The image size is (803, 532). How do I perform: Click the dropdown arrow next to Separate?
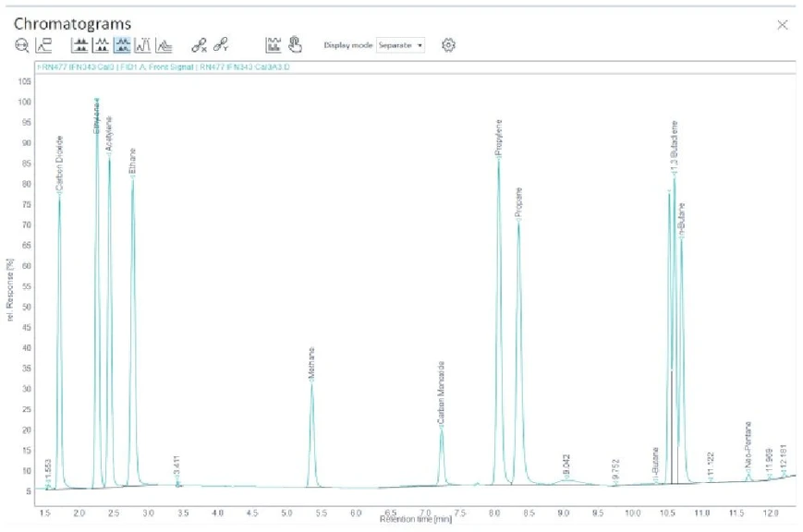click(420, 45)
